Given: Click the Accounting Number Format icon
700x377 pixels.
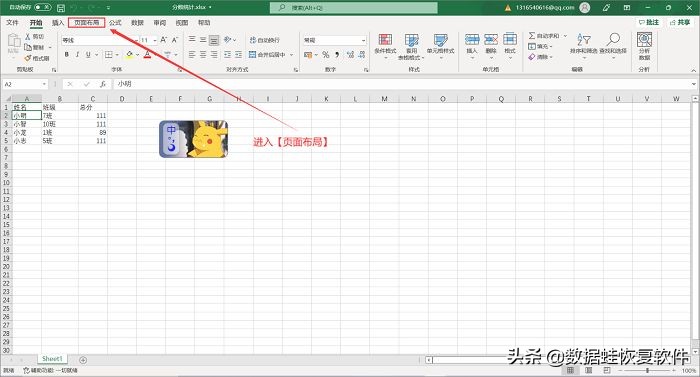Looking at the screenshot, I should click(x=308, y=54).
